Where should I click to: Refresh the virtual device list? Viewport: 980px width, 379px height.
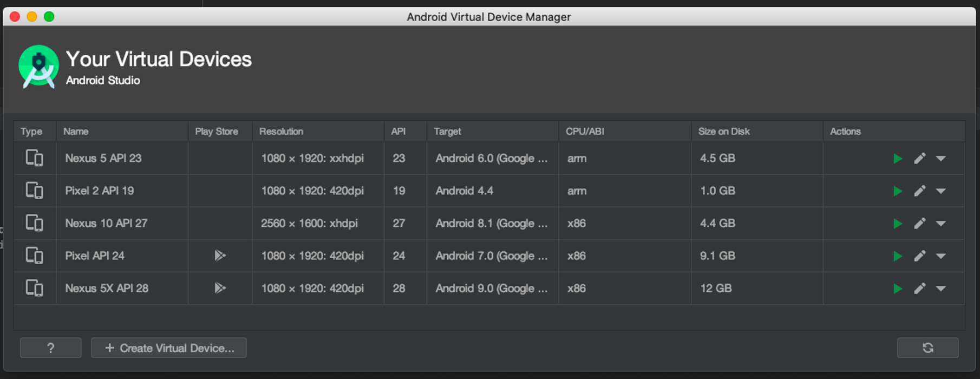click(927, 348)
